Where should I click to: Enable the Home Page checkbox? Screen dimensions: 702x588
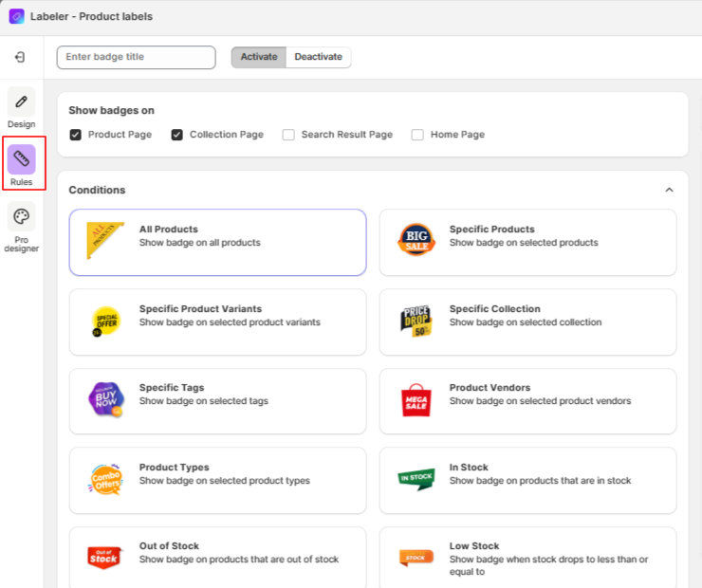click(417, 135)
